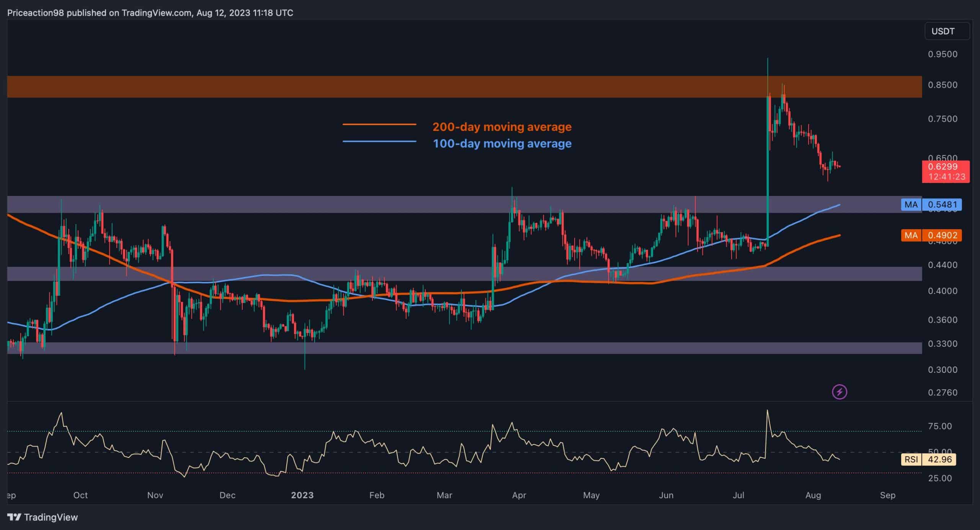Click the RSI 75.00 axis label
Image resolution: width=980 pixels, height=530 pixels.
tap(940, 426)
